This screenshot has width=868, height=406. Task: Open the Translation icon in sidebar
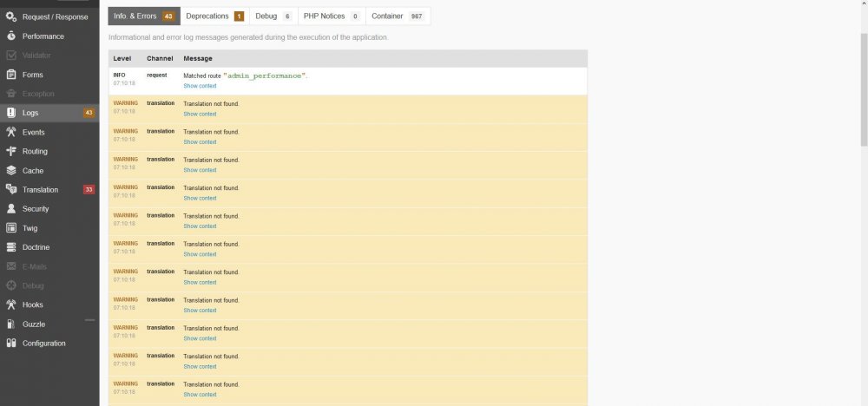click(x=11, y=190)
